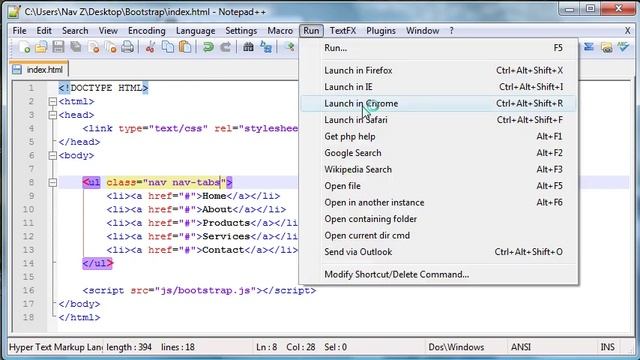Image resolution: width=640 pixels, height=360 pixels.
Task: Choose Open current dir cmd
Action: click(x=439, y=236)
